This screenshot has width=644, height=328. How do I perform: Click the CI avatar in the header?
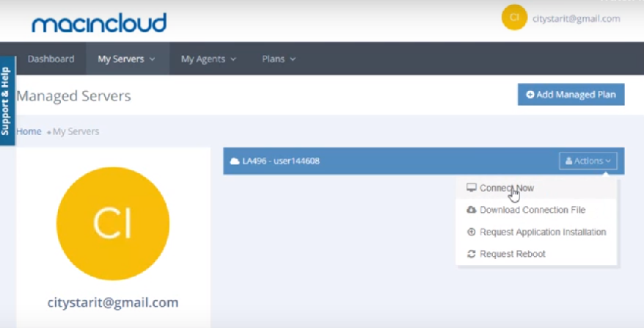pos(514,18)
